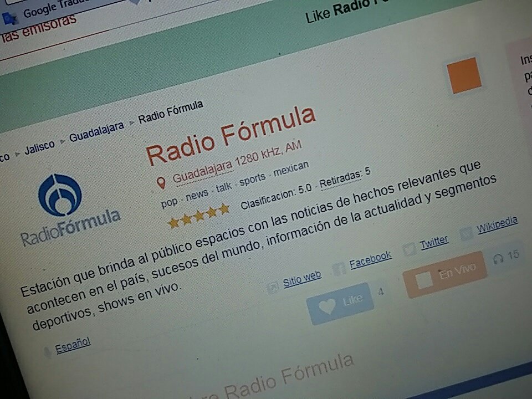The image size is (532, 399).
Task: Click the headphones listeners icon
Action: pyautogui.click(x=498, y=259)
